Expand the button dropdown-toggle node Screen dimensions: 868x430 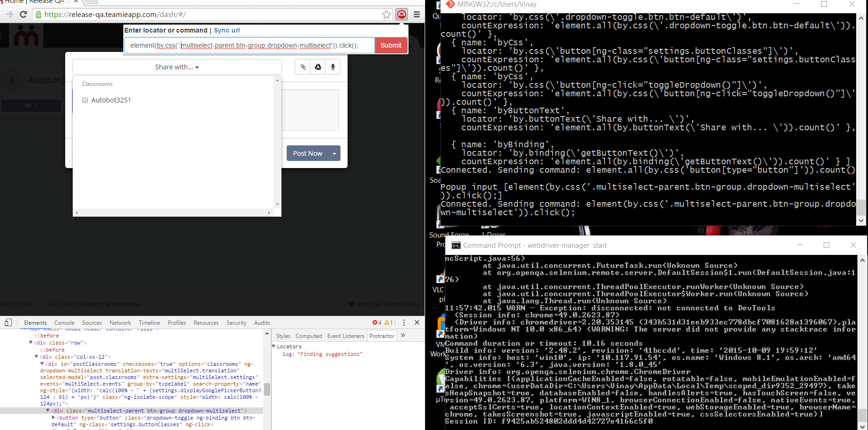[x=54, y=418]
